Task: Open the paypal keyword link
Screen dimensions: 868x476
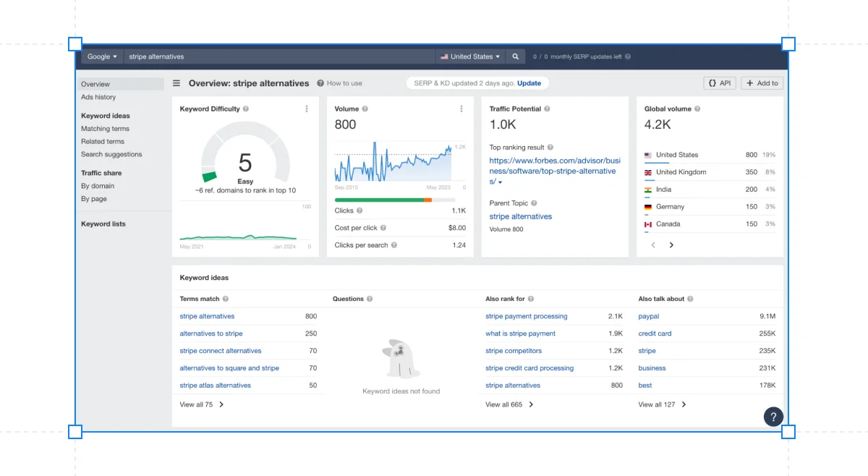Action: point(649,316)
